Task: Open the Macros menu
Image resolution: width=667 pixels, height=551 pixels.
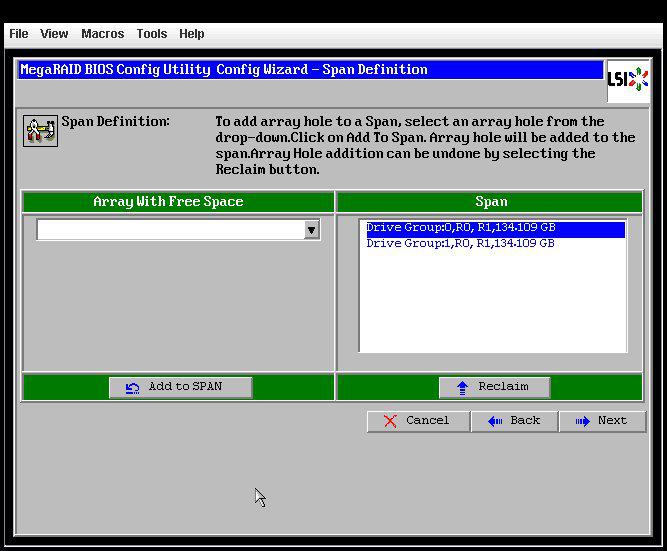Action: 102,34
